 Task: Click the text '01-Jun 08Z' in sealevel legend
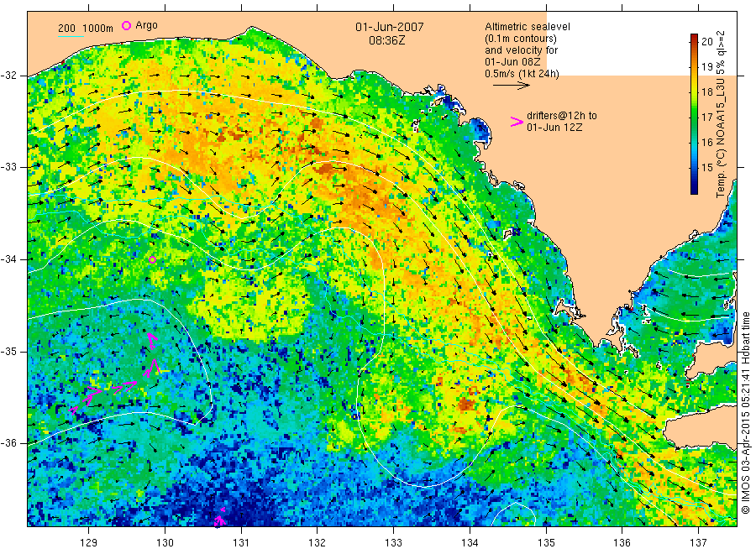pyautogui.click(x=512, y=62)
